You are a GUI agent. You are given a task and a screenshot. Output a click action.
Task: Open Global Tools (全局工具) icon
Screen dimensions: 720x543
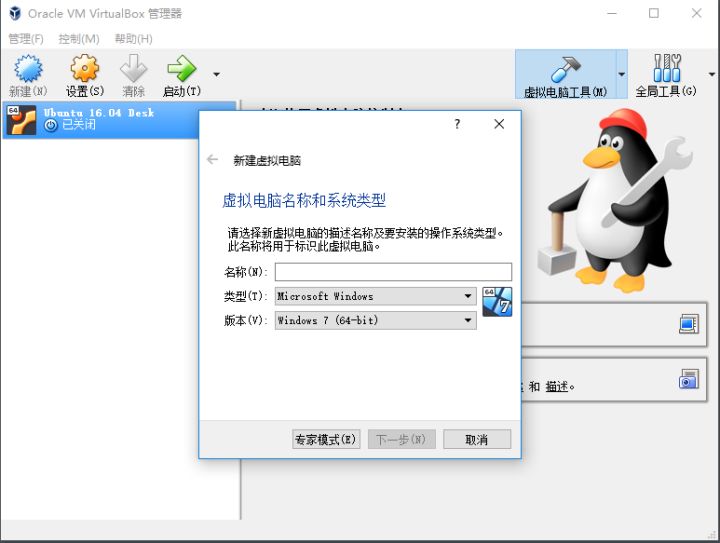[x=667, y=68]
